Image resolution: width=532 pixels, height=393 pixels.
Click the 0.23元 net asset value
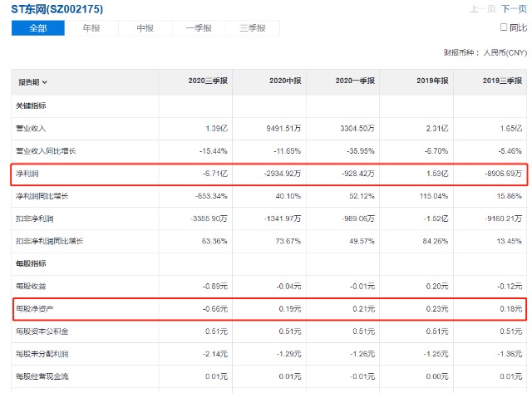pyautogui.click(x=437, y=309)
